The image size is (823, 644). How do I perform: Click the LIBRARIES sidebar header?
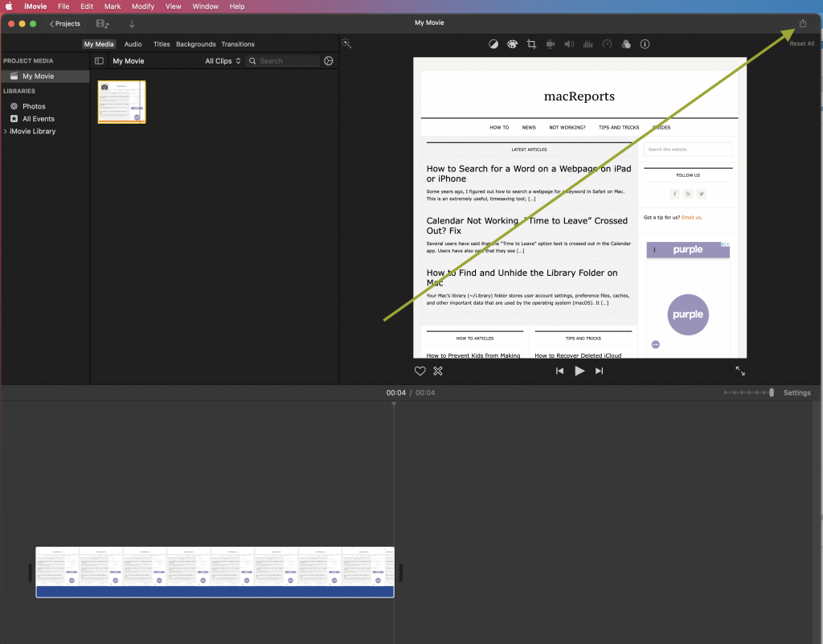tap(19, 91)
